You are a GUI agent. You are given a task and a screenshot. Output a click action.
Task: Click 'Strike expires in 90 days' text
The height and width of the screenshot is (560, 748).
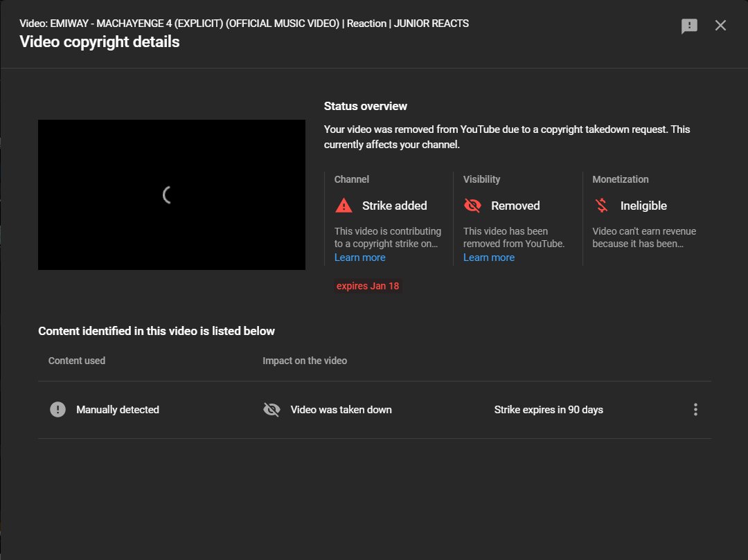point(549,410)
